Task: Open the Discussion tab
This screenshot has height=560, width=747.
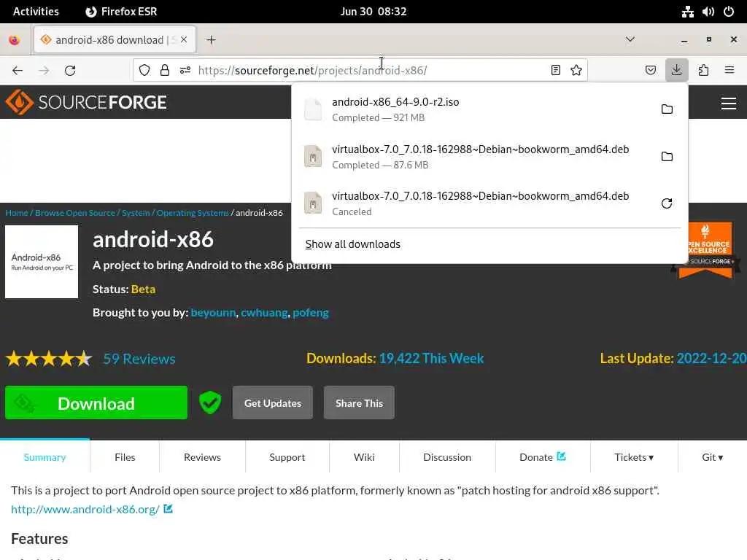Action: [x=447, y=457]
